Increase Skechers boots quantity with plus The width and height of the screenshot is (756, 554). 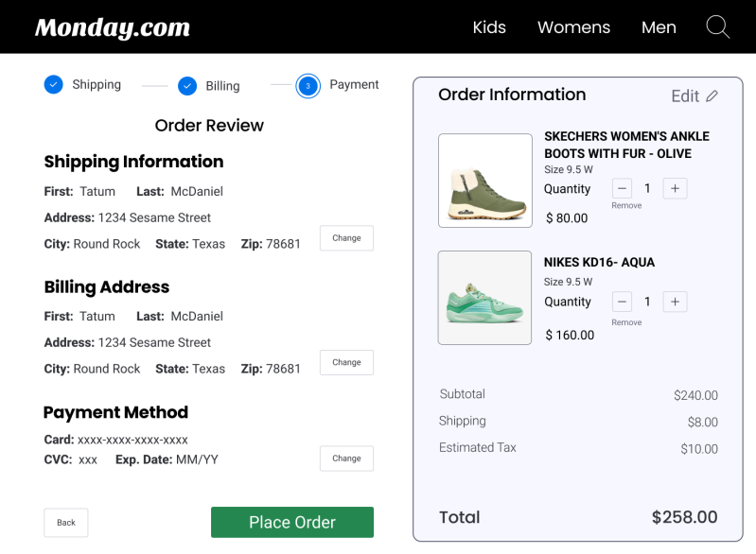pyautogui.click(x=675, y=188)
